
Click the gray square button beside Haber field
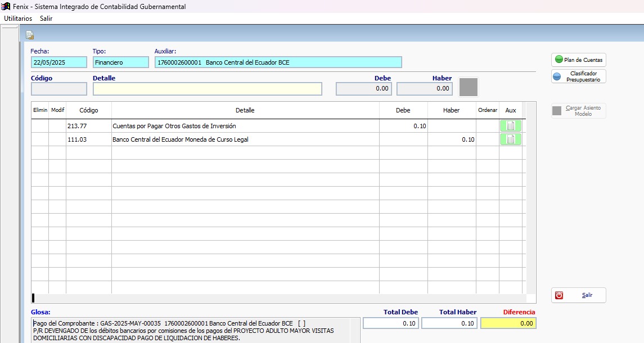point(469,88)
